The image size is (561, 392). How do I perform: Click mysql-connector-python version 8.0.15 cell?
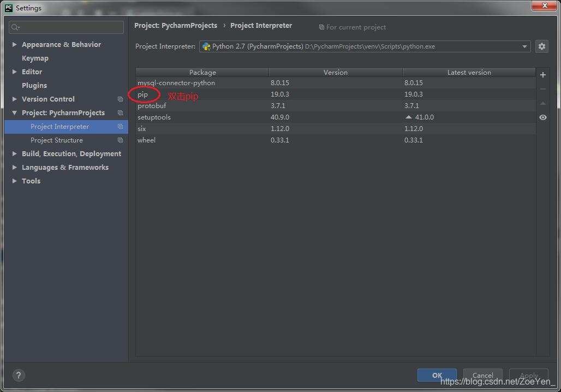(280, 82)
